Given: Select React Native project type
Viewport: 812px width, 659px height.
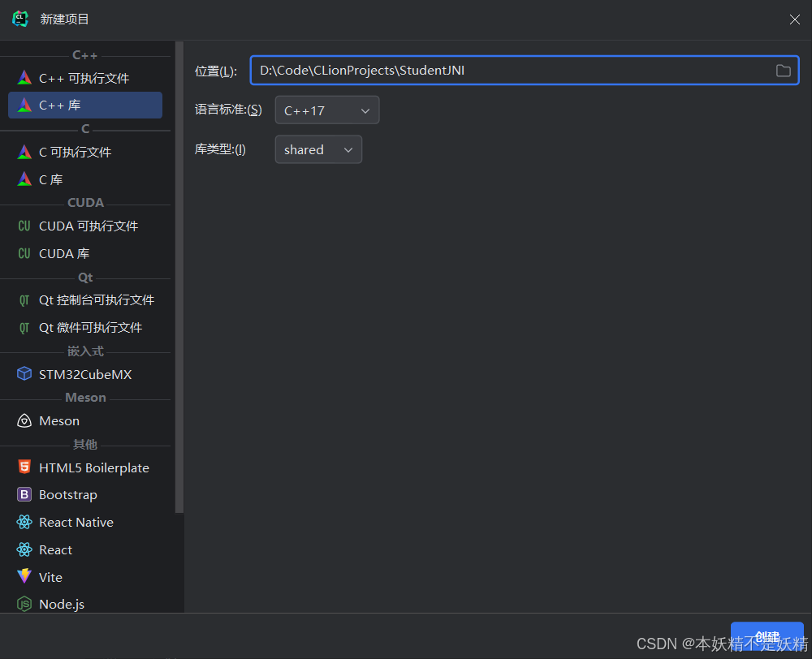Looking at the screenshot, I should coord(85,523).
